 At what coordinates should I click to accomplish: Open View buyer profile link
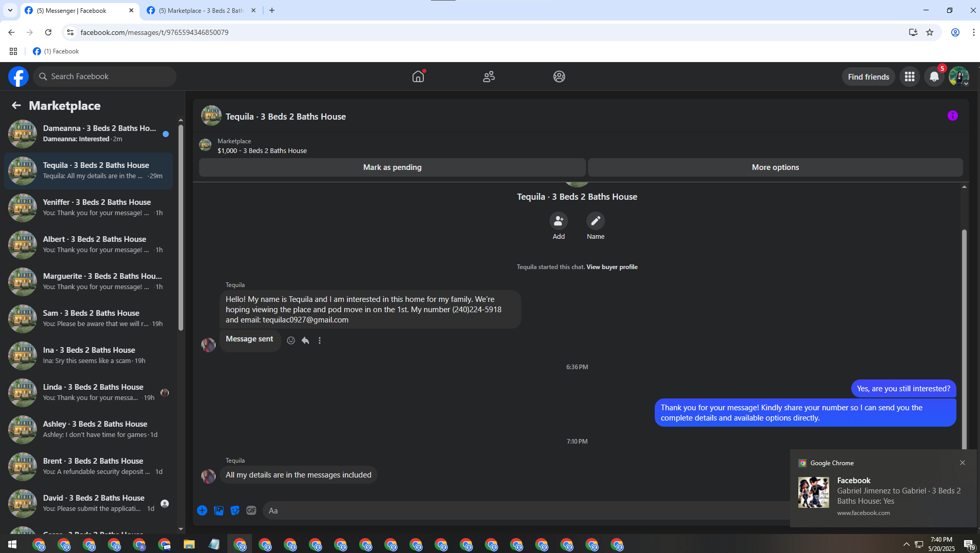(612, 267)
